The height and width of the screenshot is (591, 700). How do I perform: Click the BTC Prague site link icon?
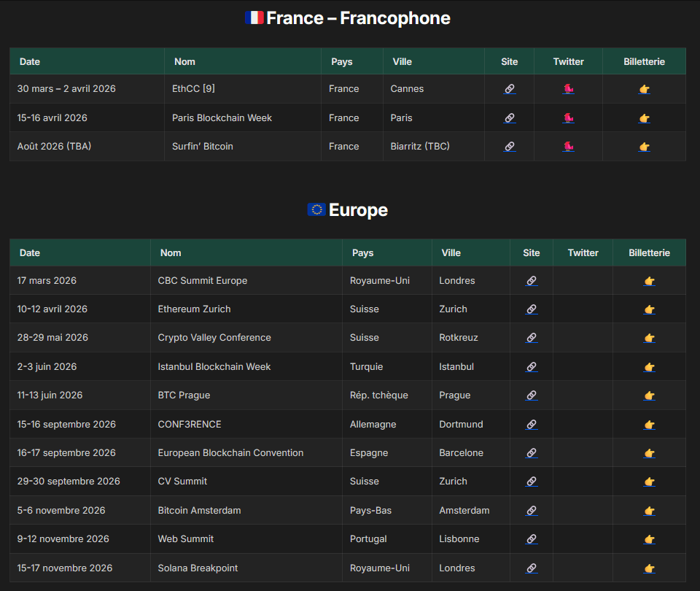pos(531,395)
